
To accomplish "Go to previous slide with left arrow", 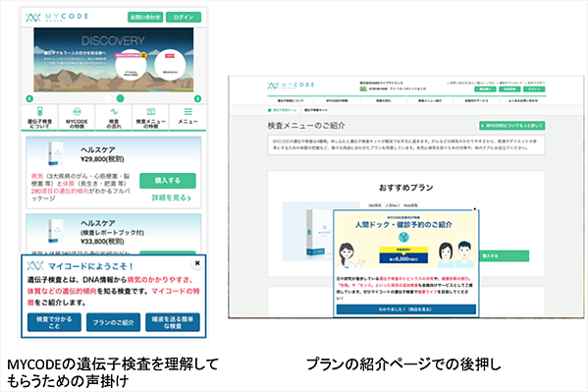I will [x=29, y=99].
